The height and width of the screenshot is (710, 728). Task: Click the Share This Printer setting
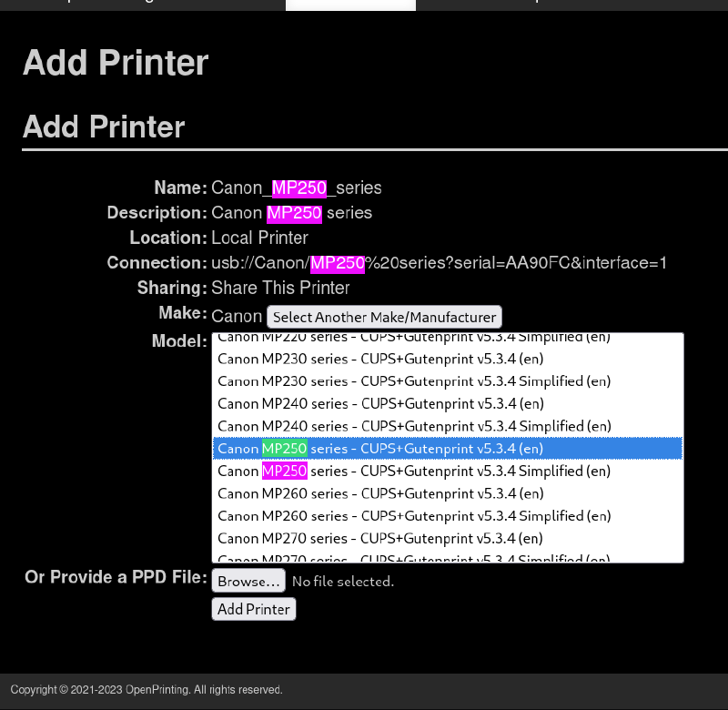(x=280, y=288)
